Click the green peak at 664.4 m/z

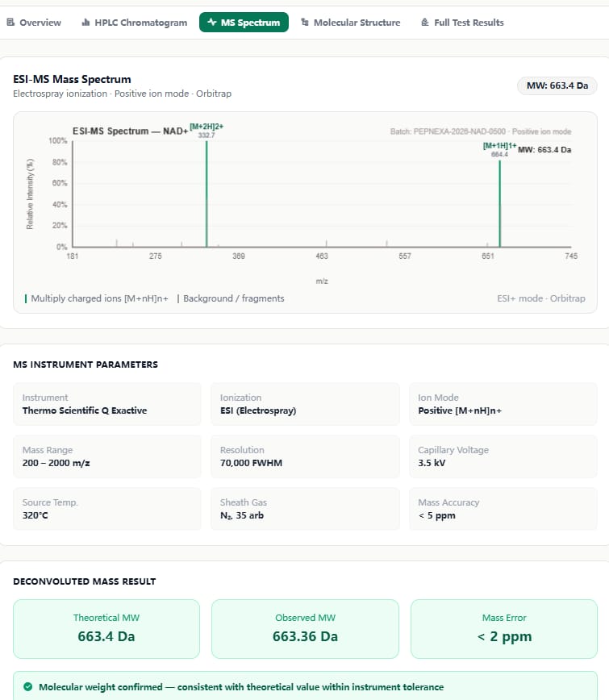(499, 203)
